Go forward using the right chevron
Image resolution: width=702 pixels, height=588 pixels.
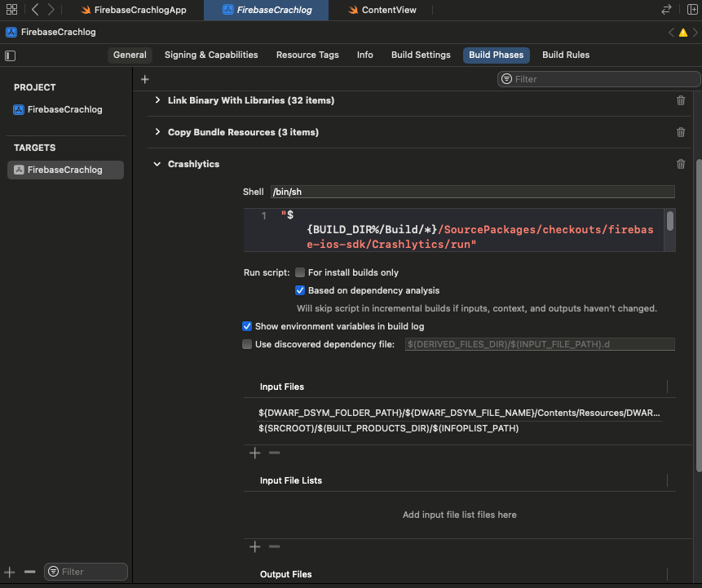51,10
